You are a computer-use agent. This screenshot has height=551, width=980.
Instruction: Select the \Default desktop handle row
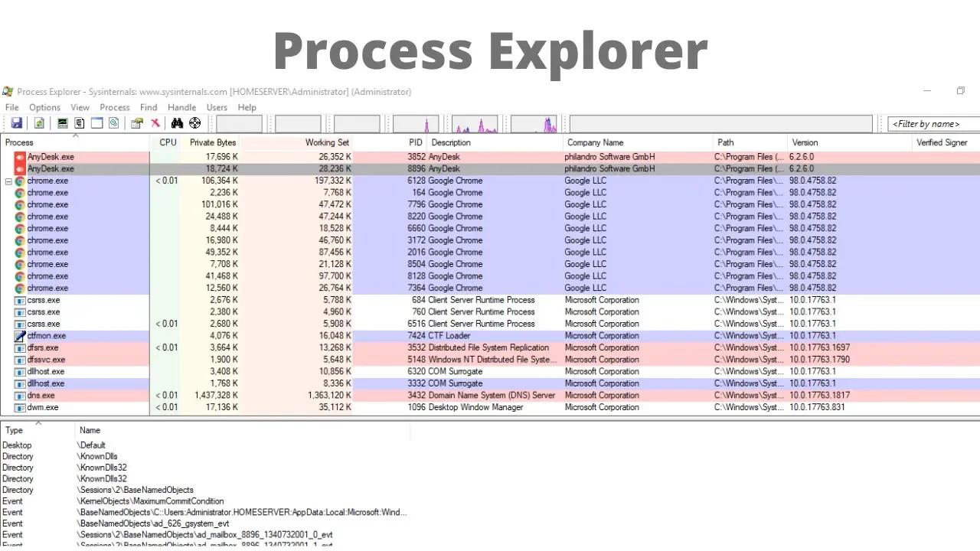coord(205,445)
